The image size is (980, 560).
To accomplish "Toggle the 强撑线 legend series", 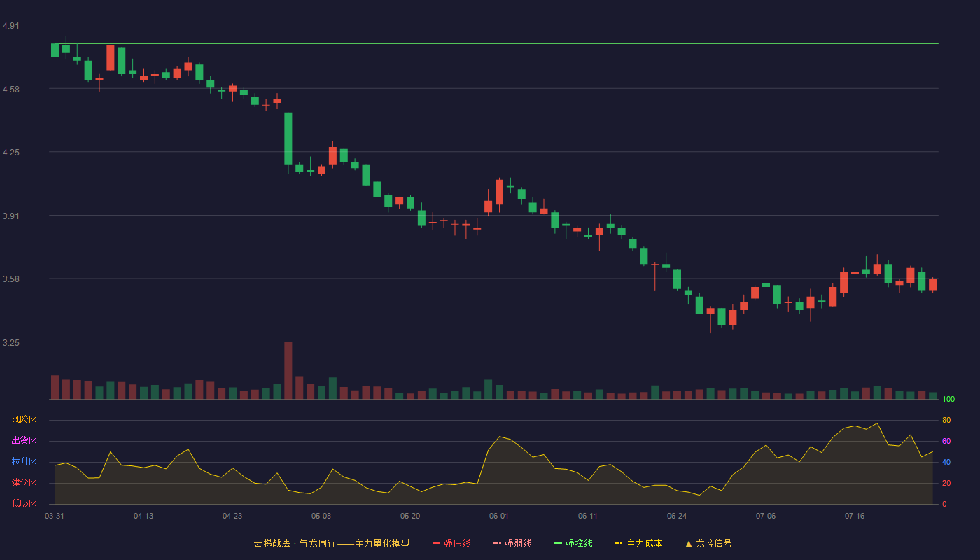I will pyautogui.click(x=573, y=543).
